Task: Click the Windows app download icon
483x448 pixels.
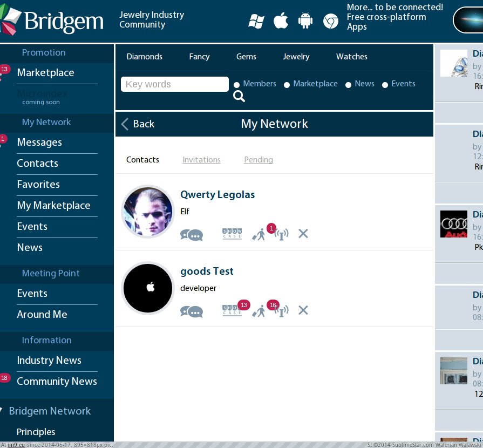Action: click(256, 21)
